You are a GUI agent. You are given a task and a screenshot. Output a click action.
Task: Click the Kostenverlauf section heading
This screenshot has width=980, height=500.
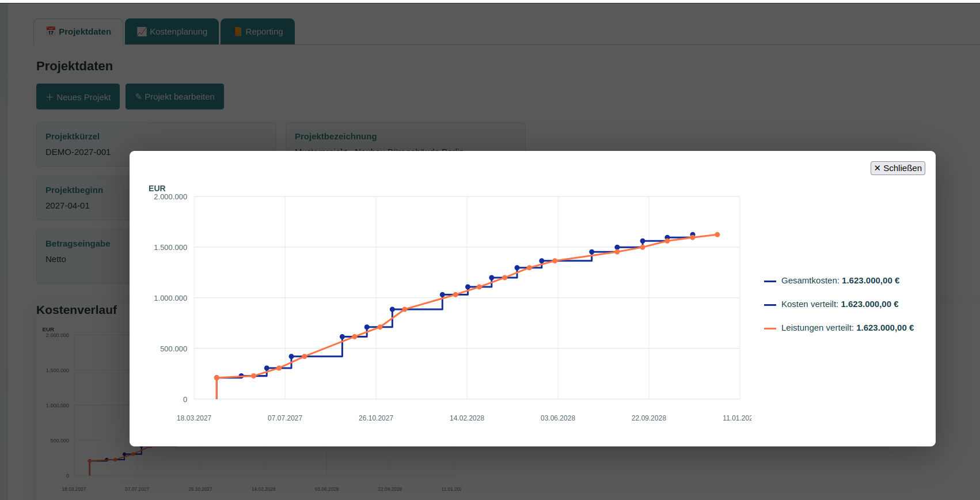[77, 310]
